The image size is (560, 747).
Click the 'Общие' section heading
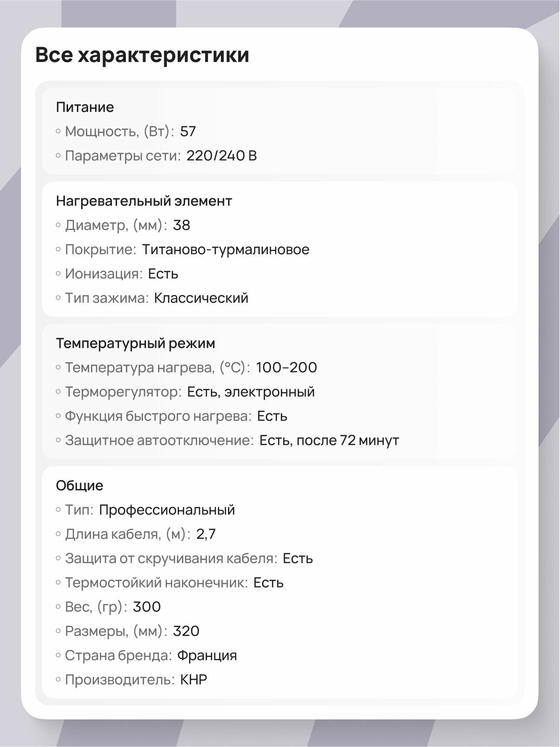[80, 486]
